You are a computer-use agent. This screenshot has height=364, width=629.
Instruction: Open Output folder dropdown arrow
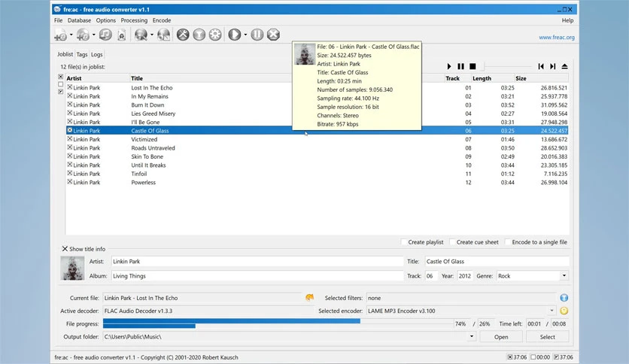471,337
